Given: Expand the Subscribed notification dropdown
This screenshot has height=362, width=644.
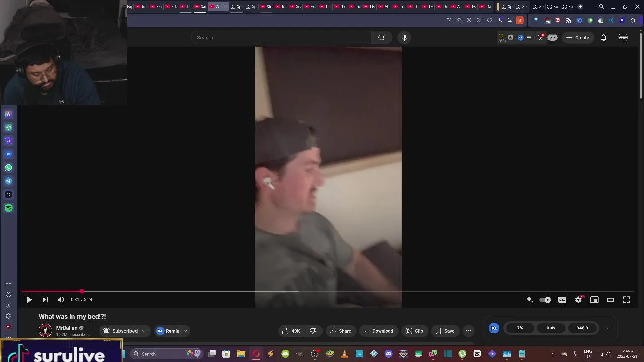Looking at the screenshot, I should click(144, 331).
